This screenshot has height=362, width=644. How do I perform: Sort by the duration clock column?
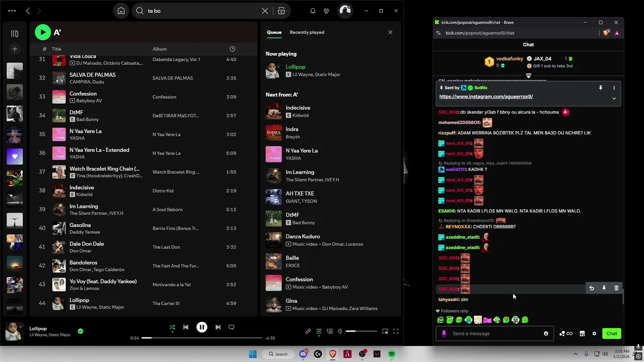232,49
